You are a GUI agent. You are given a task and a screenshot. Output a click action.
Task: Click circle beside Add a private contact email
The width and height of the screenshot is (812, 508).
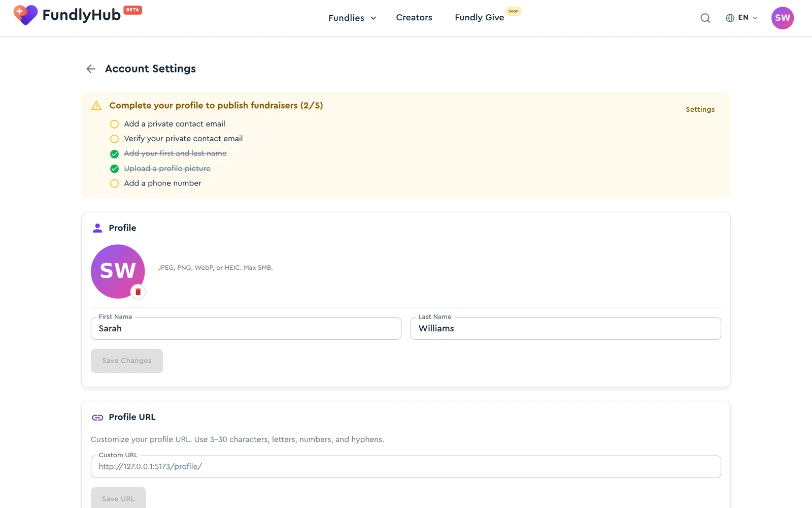115,124
